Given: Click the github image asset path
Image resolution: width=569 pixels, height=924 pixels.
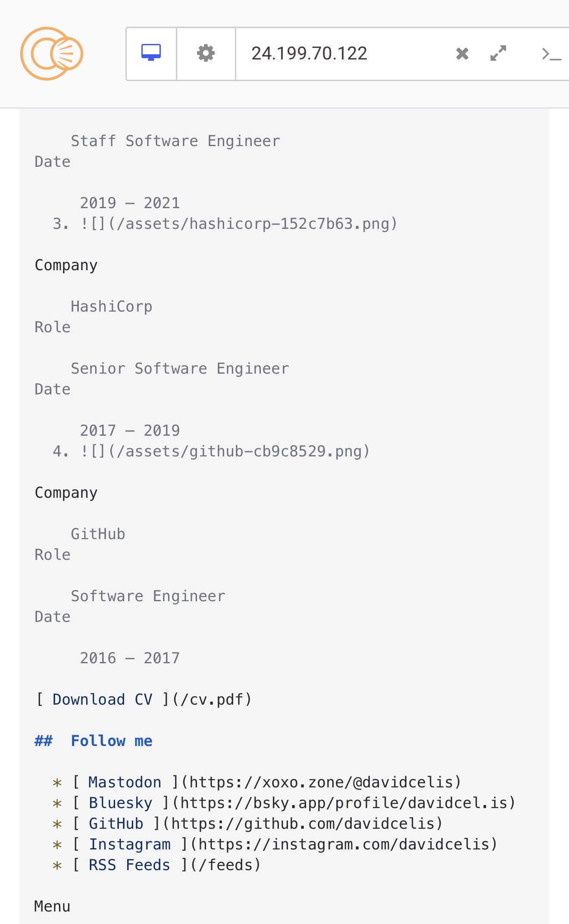Looking at the screenshot, I should [225, 451].
